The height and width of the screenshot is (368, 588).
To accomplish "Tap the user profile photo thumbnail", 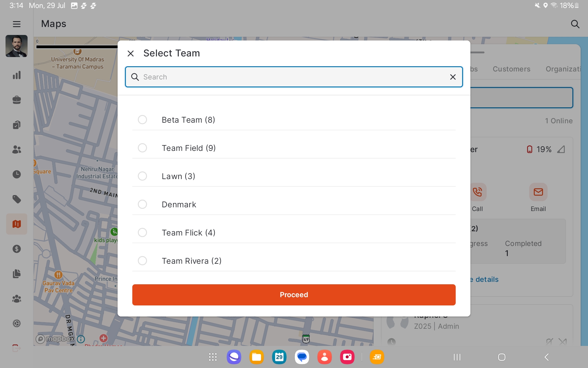I will click(17, 46).
